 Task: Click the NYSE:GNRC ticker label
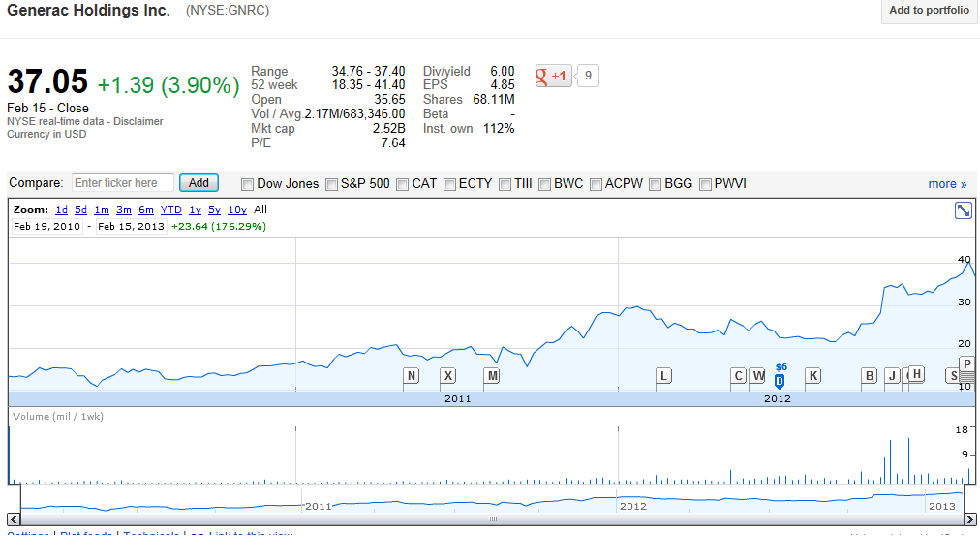pyautogui.click(x=228, y=11)
